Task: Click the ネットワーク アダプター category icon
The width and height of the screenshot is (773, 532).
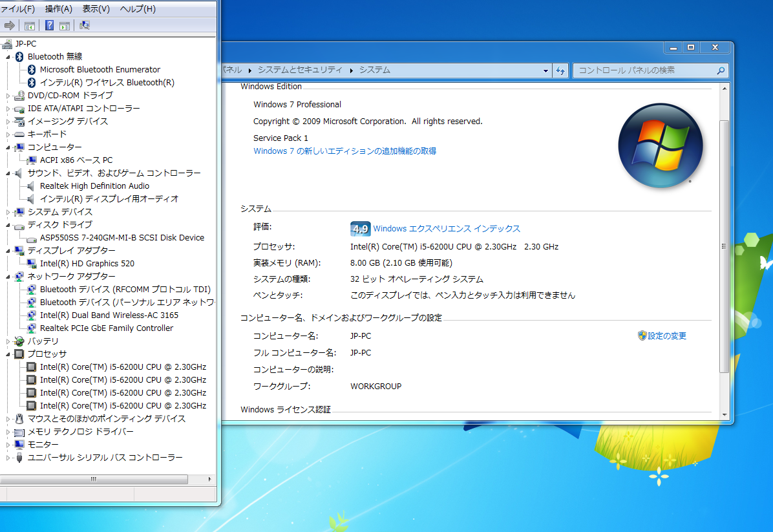Action: (19, 277)
